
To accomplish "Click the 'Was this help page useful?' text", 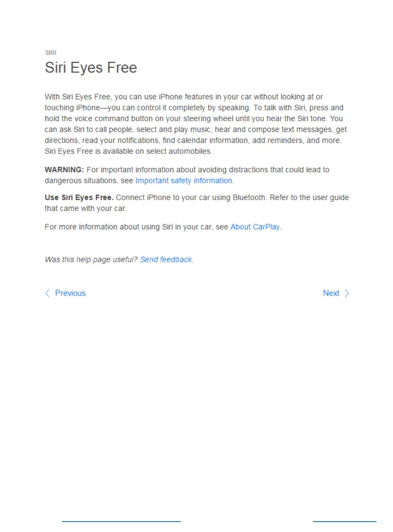I will click(91, 259).
